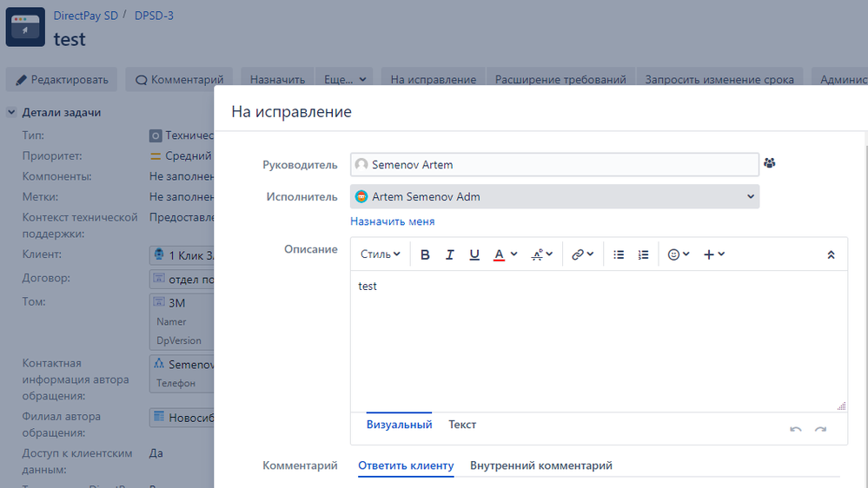
Task: Click the Средний priority icon
Action: (x=156, y=156)
